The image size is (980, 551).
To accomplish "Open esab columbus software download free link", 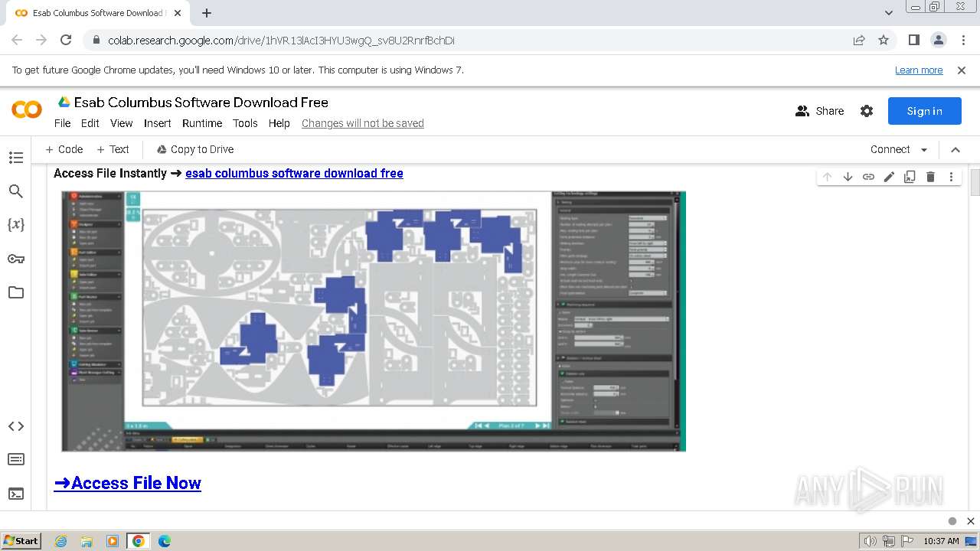I will pos(294,173).
